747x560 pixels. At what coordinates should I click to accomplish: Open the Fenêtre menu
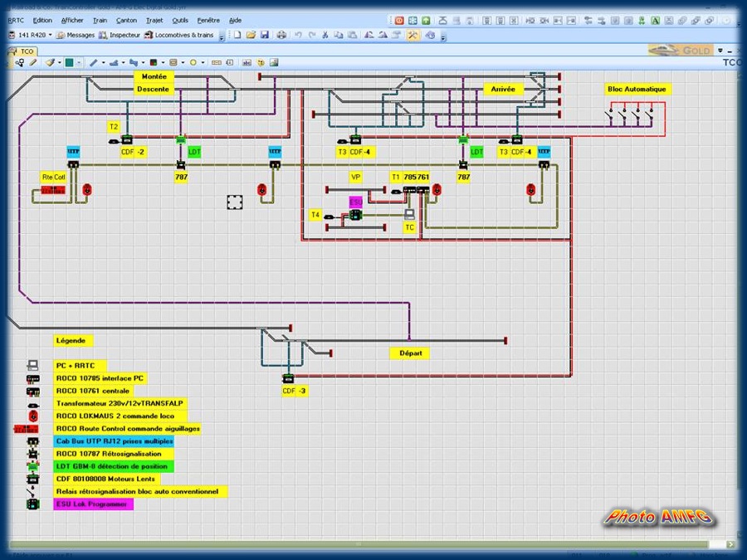(x=208, y=21)
